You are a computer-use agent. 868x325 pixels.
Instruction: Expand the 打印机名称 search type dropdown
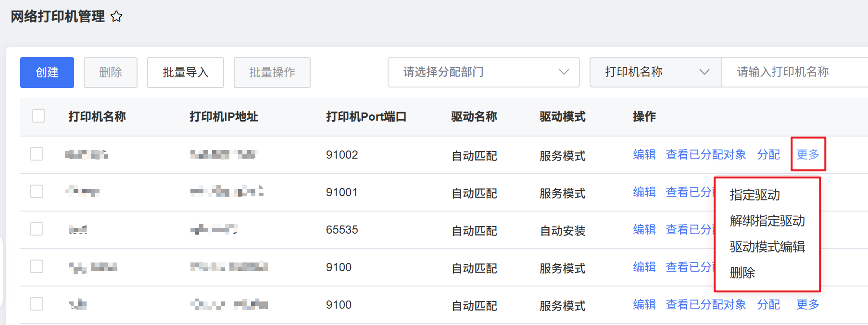(655, 72)
